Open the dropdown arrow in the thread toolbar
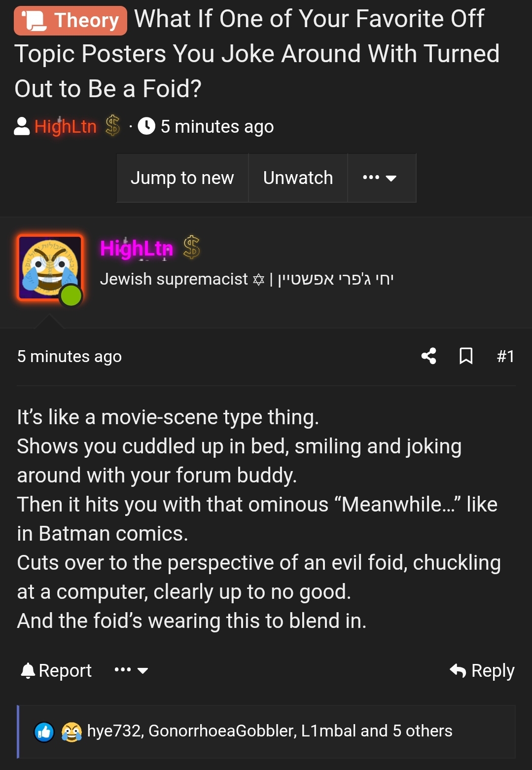The height and width of the screenshot is (770, 532). pyautogui.click(x=391, y=180)
